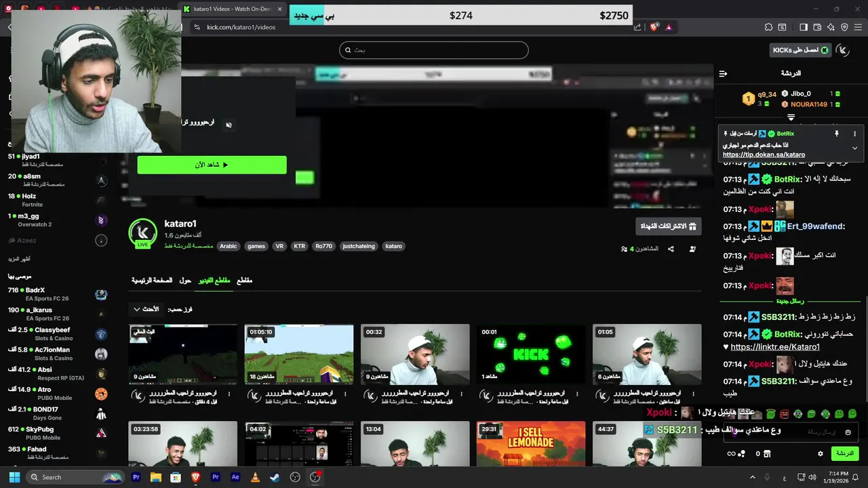Open BadrX channel in sidebar
Viewport: 868px width, 488px height.
click(58, 294)
